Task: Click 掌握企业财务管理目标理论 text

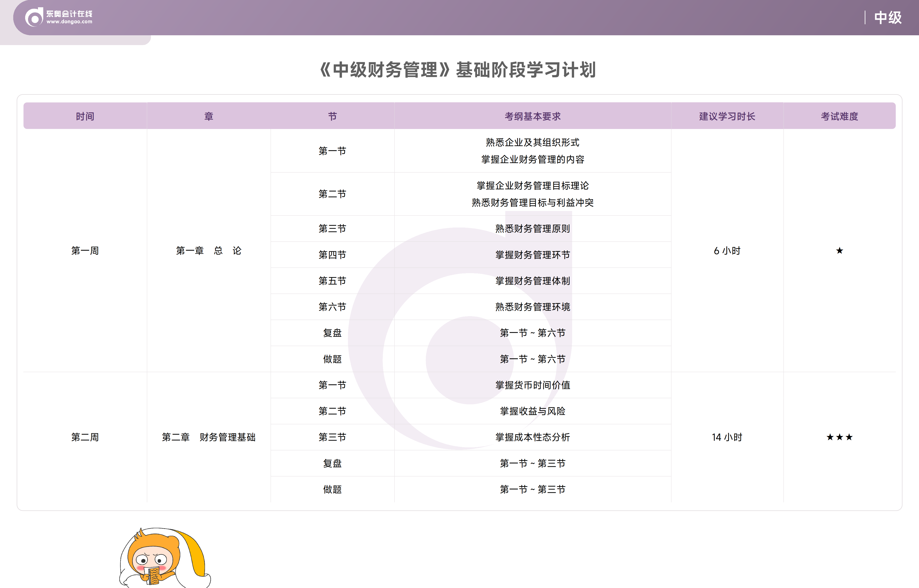Action: pos(533,186)
